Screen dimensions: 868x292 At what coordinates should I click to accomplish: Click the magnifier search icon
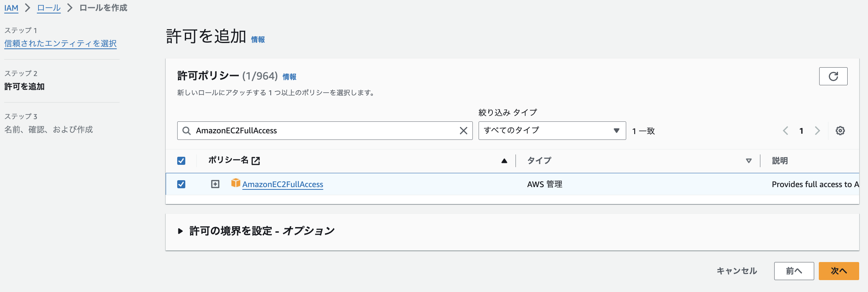point(186,131)
